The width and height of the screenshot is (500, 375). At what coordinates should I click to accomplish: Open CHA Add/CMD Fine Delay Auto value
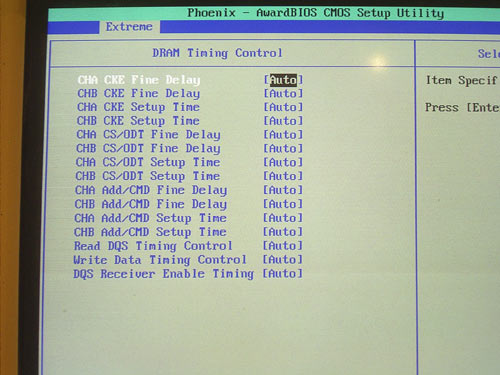point(283,190)
